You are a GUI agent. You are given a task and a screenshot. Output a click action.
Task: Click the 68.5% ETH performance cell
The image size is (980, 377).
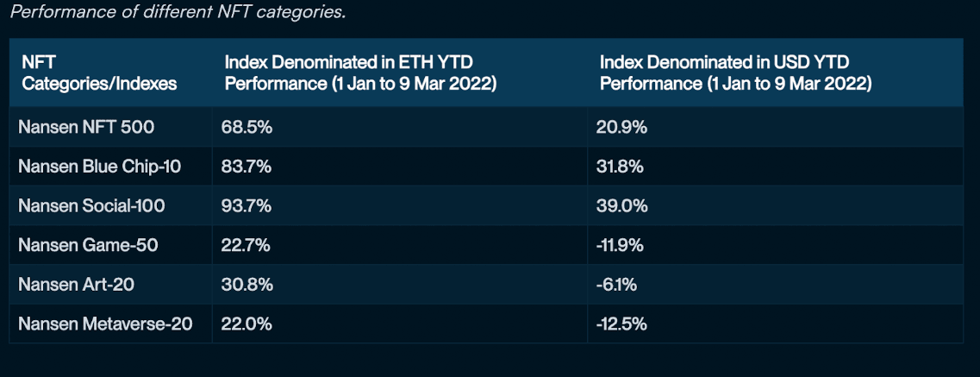247,128
